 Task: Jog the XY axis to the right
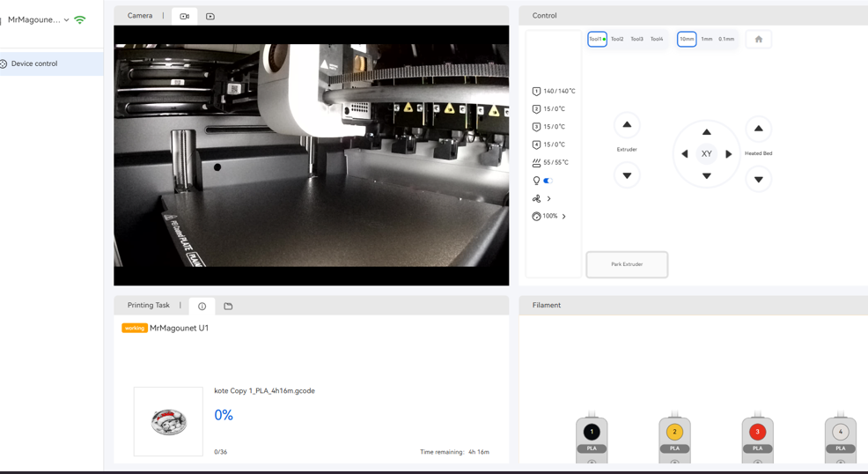(x=728, y=154)
